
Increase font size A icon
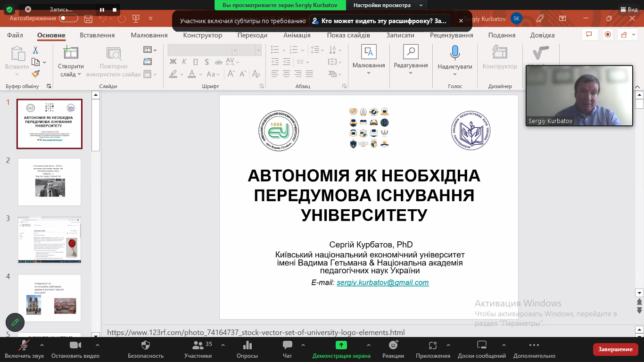(231, 74)
